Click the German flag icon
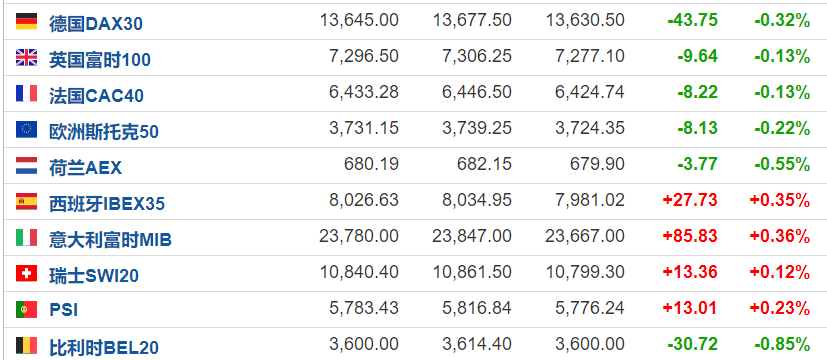 tap(26, 22)
